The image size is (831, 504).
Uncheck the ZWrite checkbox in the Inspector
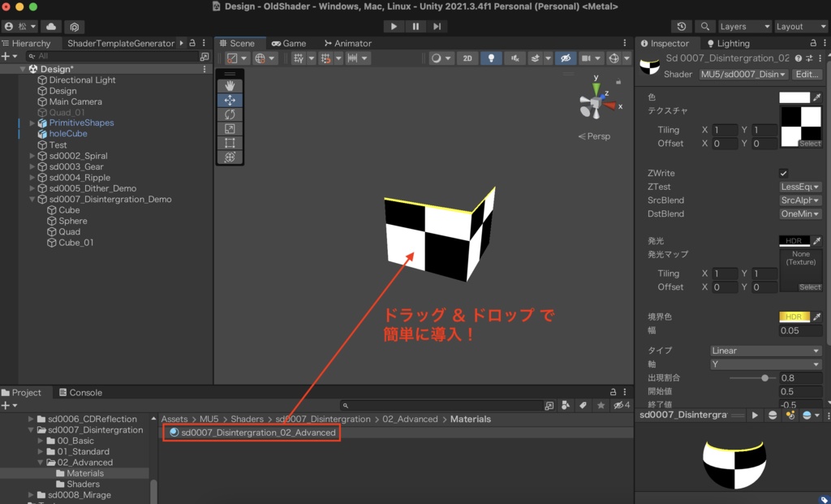(x=783, y=173)
